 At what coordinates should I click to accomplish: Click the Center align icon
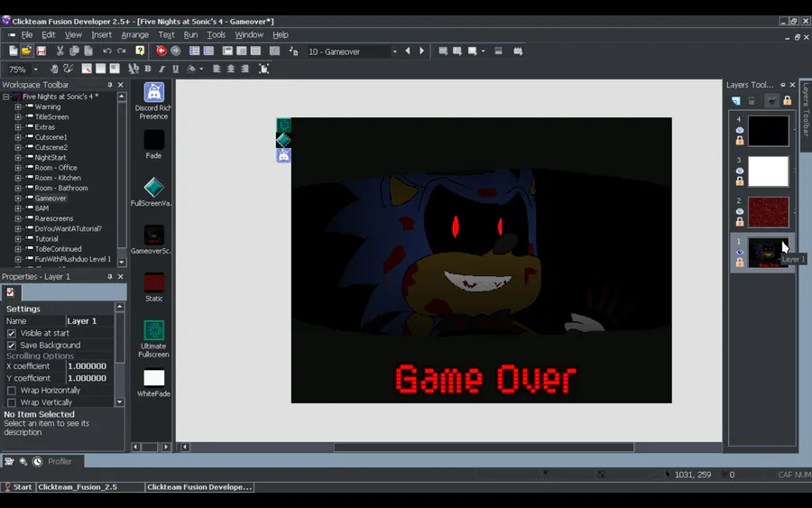(x=230, y=69)
